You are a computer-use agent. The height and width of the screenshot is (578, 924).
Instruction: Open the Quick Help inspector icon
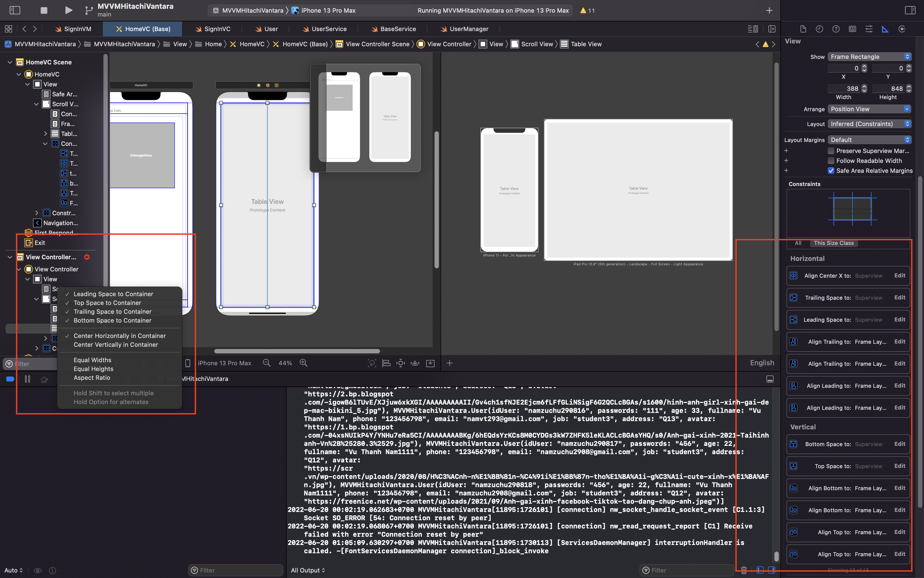click(x=836, y=29)
